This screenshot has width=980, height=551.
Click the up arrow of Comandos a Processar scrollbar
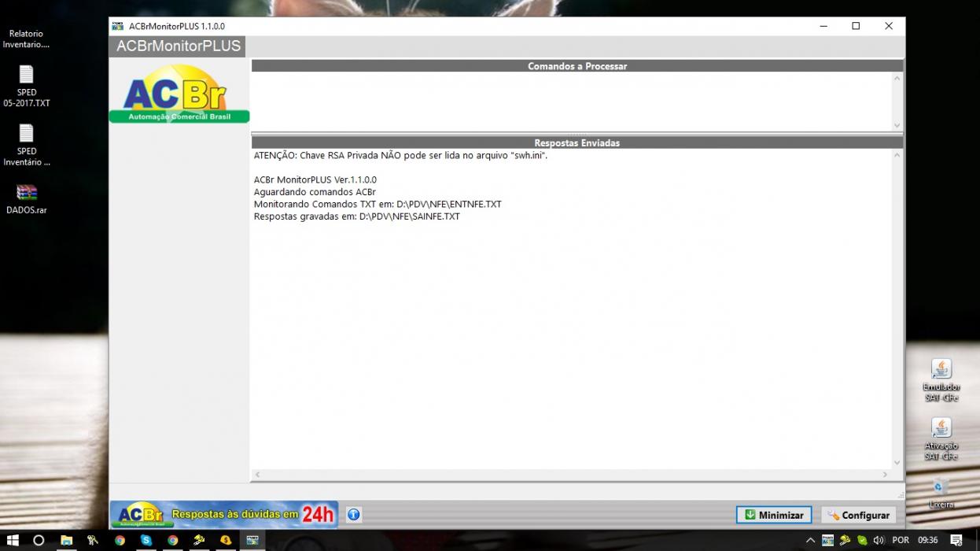pos(897,78)
